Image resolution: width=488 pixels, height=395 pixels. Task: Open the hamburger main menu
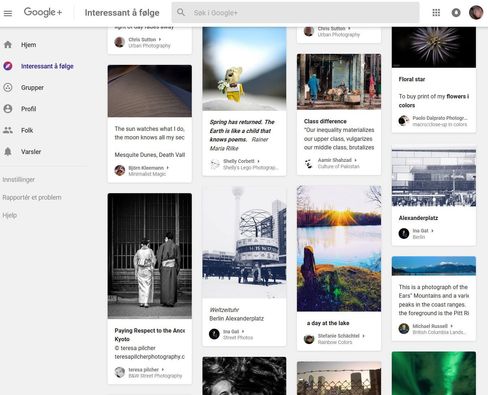click(x=8, y=13)
